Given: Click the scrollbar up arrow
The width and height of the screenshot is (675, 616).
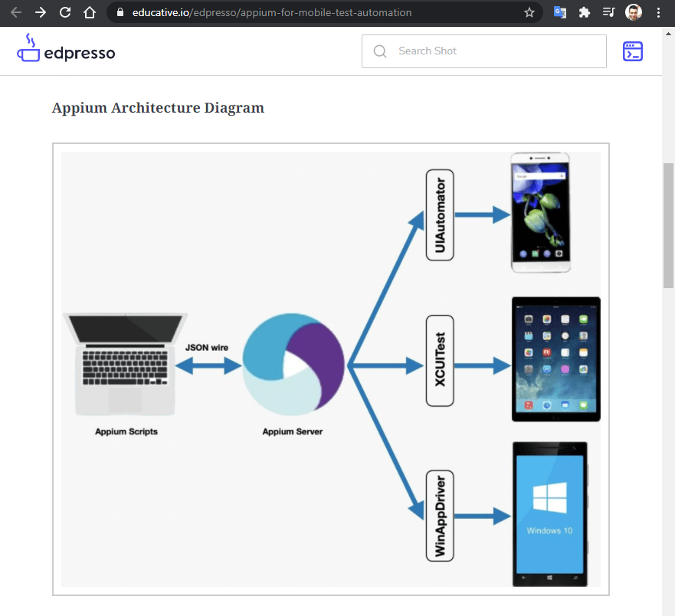Looking at the screenshot, I should pos(668,34).
